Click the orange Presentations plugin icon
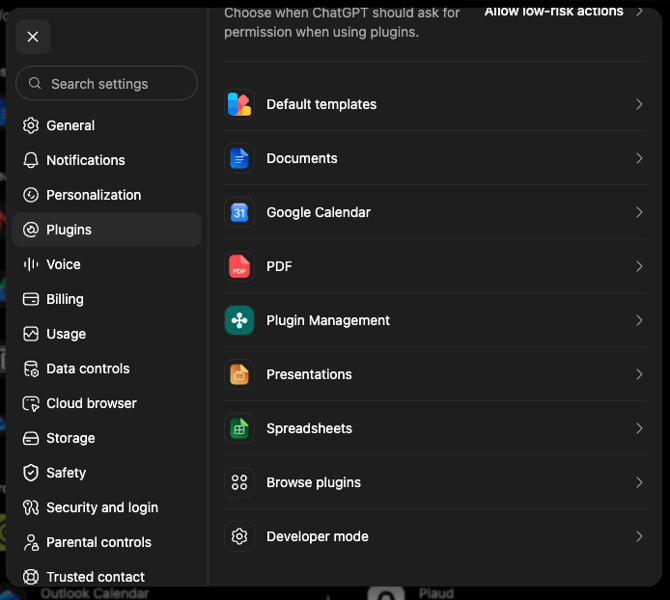 point(239,374)
